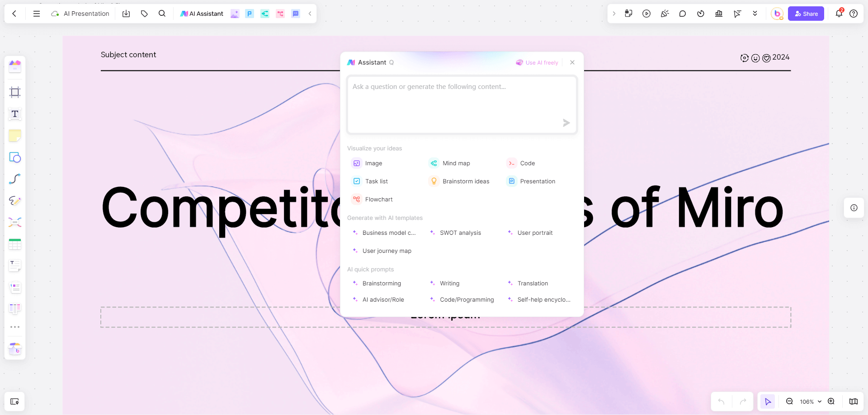Click the purple chat toolbar icon
The width and height of the screenshot is (868, 415).
click(x=296, y=14)
